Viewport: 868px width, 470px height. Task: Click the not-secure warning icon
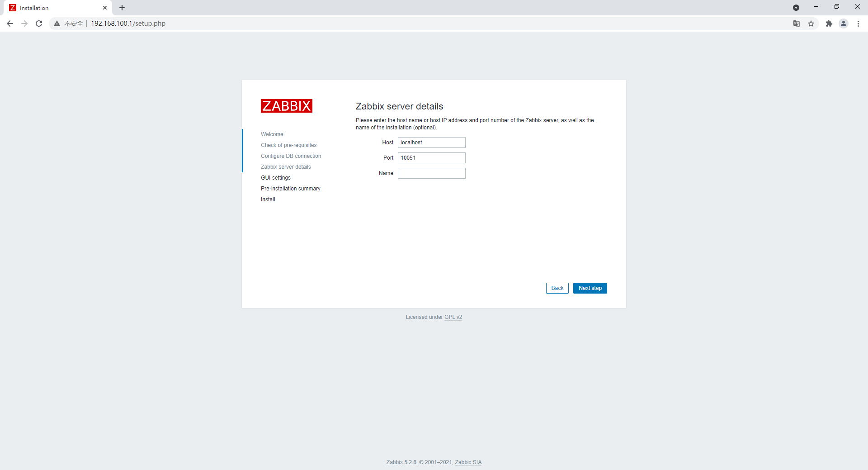[x=57, y=24]
